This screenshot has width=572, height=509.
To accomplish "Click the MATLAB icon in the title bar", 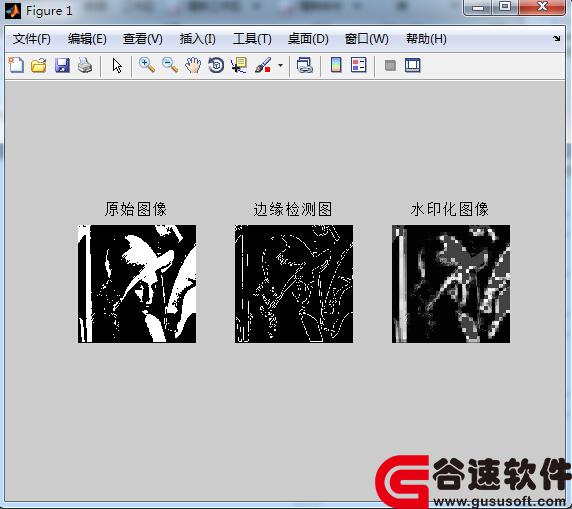I will click(13, 11).
